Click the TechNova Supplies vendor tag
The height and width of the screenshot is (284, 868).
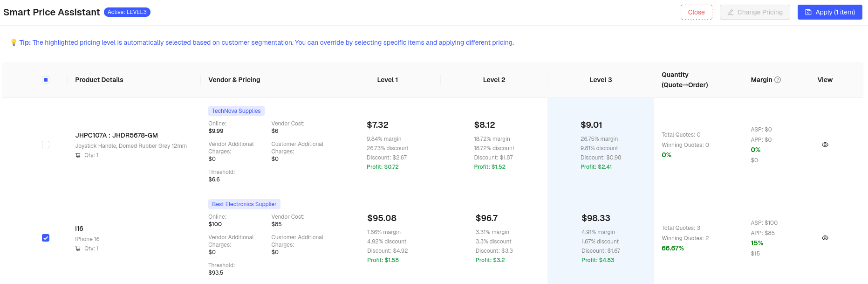pyautogui.click(x=236, y=111)
